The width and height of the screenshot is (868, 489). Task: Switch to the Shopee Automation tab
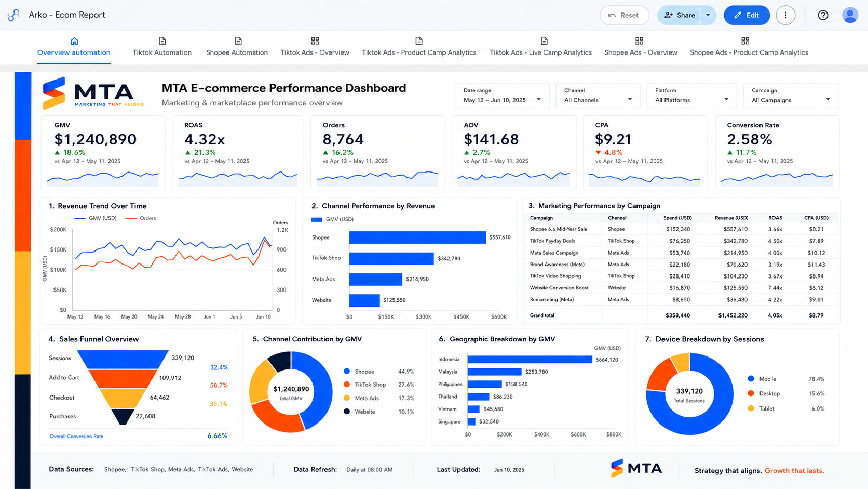[237, 47]
